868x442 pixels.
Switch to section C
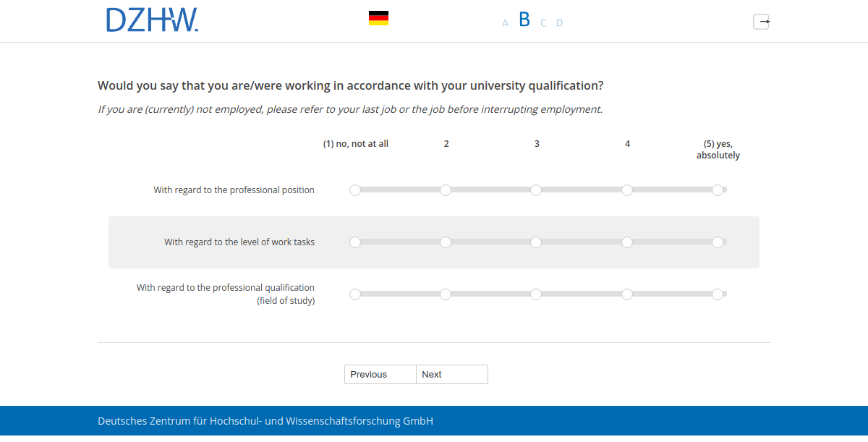pyautogui.click(x=542, y=22)
